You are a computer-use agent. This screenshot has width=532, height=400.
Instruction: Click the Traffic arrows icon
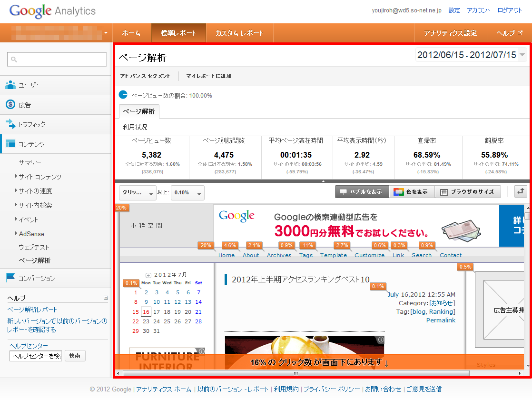[10, 124]
